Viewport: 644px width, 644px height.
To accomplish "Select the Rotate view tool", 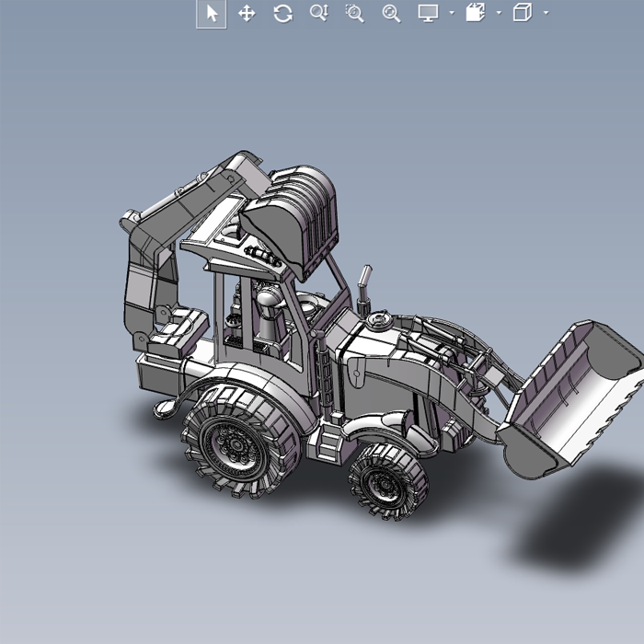I will click(x=283, y=14).
